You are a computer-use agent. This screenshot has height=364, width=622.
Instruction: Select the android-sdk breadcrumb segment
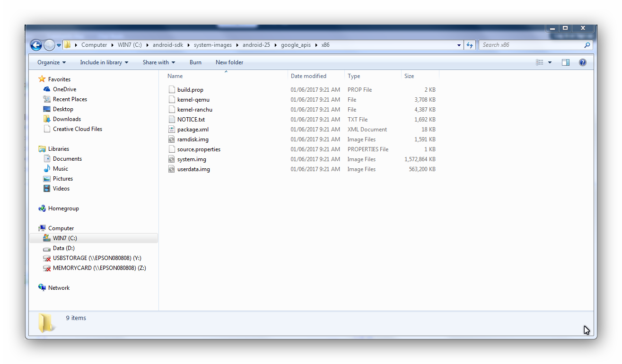click(x=168, y=45)
